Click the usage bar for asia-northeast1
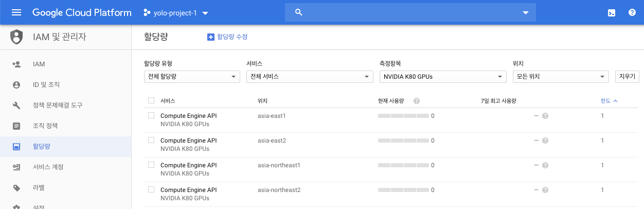 click(x=403, y=165)
